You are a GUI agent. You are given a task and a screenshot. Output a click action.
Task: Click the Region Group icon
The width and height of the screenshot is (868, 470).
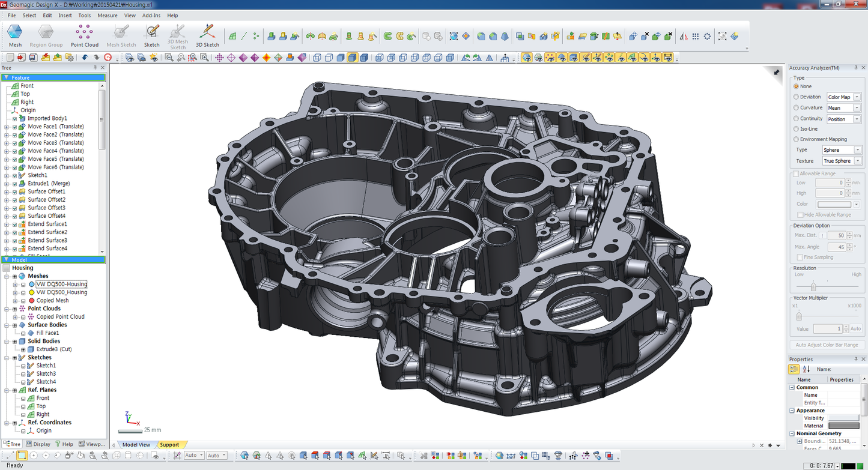pyautogui.click(x=46, y=35)
